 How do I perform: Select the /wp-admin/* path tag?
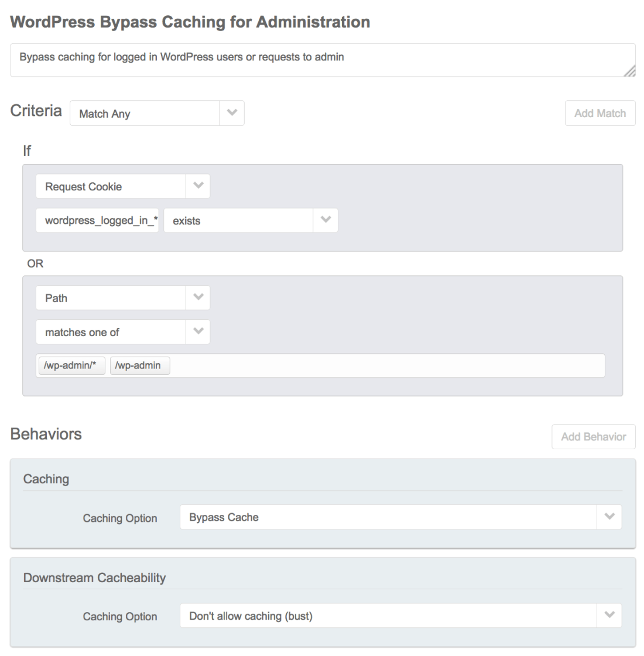pyautogui.click(x=70, y=366)
